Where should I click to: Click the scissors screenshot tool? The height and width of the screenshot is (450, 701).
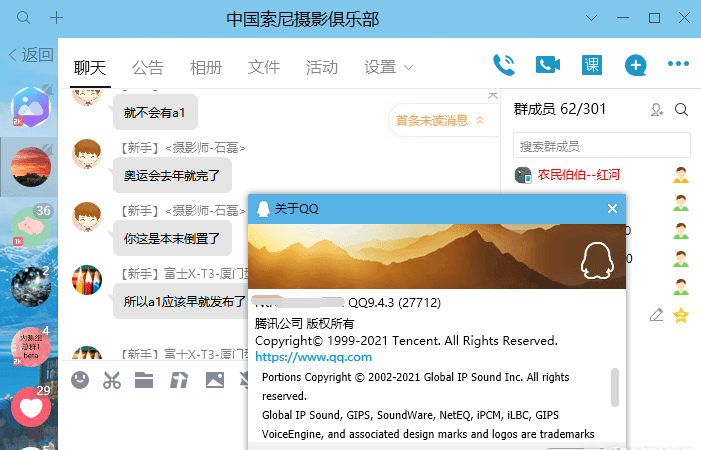pyautogui.click(x=112, y=380)
